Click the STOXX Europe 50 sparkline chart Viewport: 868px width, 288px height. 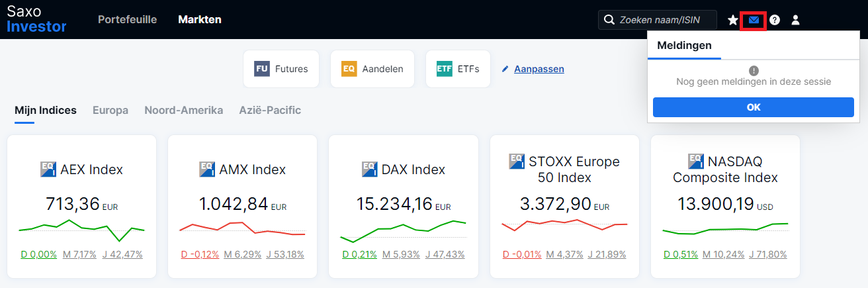[564, 225]
